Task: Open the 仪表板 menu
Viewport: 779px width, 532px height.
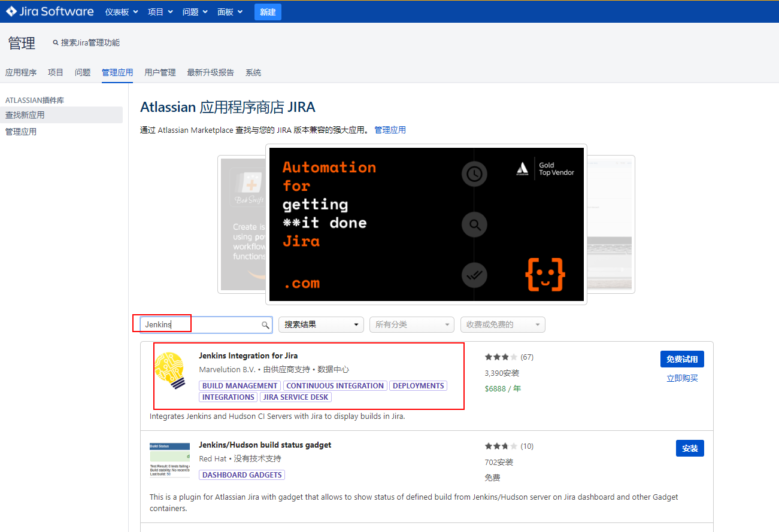Action: click(x=122, y=12)
